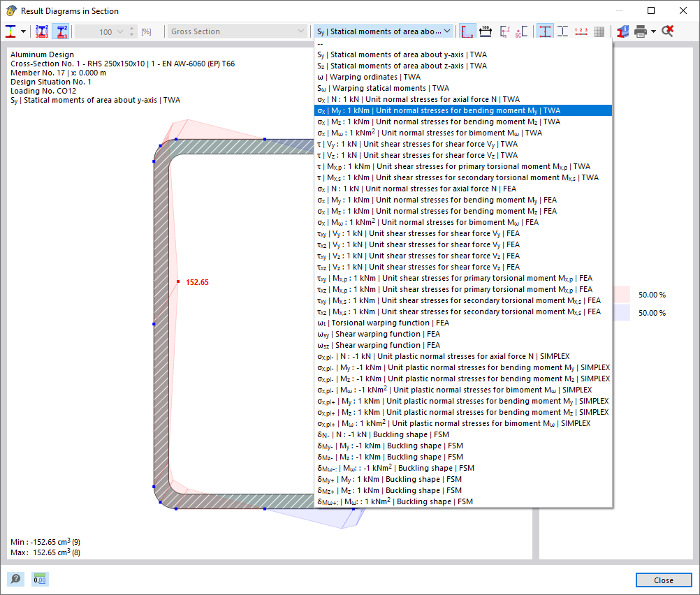This screenshot has width=700, height=595.
Task: Click the Close button
Action: (x=664, y=580)
